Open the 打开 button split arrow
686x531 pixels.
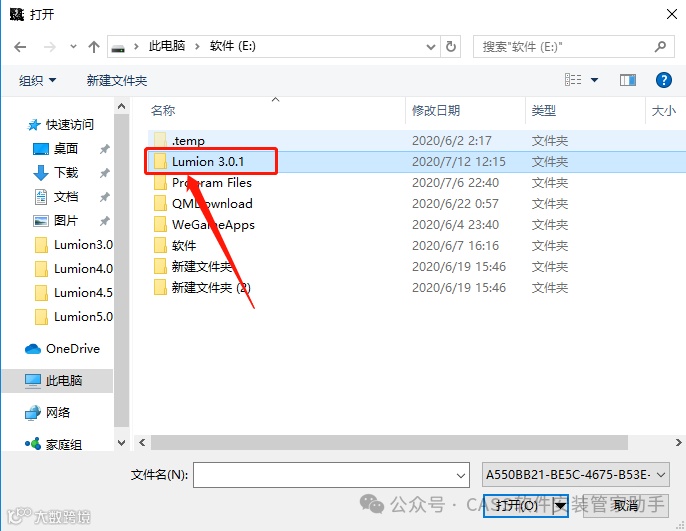pyautogui.click(x=560, y=506)
